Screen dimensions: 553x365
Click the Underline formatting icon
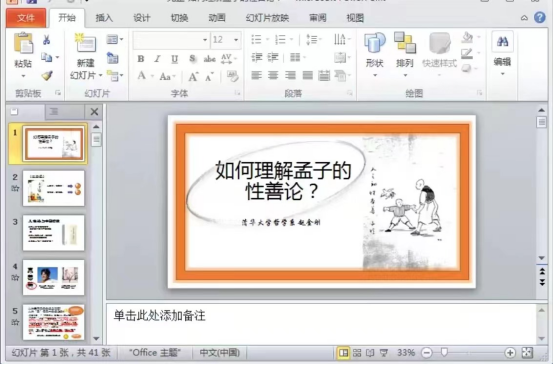click(x=174, y=59)
